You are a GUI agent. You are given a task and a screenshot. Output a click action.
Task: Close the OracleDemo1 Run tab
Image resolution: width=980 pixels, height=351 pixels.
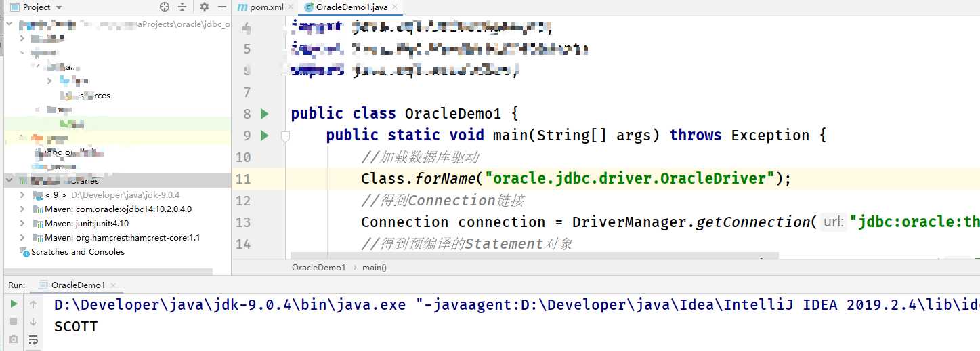tap(113, 285)
